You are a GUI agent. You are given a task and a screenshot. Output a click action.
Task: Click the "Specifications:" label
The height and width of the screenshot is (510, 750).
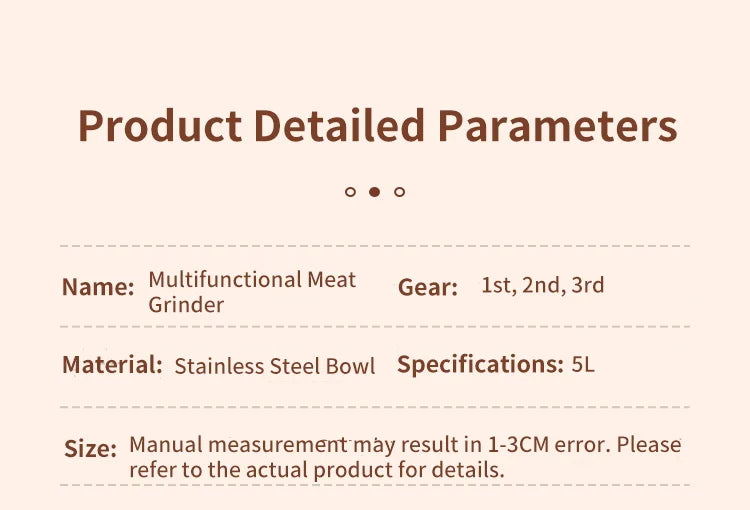point(480,364)
